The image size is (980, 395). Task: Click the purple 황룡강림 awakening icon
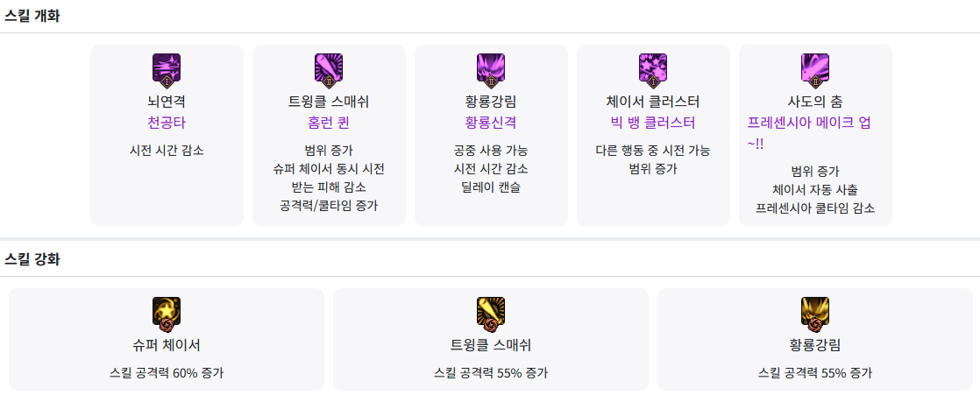[x=491, y=68]
